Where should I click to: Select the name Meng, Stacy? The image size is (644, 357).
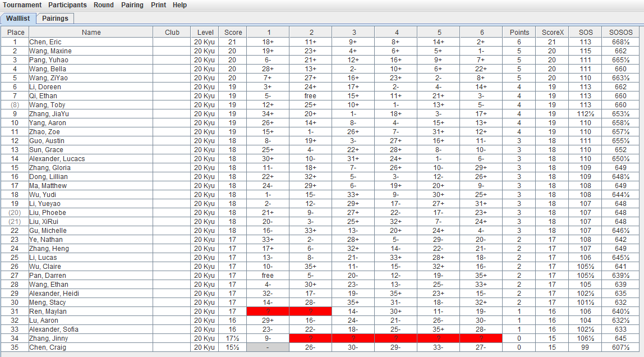coord(48,303)
